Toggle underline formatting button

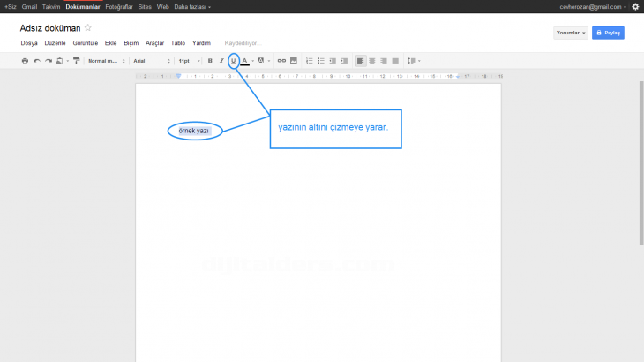[233, 61]
